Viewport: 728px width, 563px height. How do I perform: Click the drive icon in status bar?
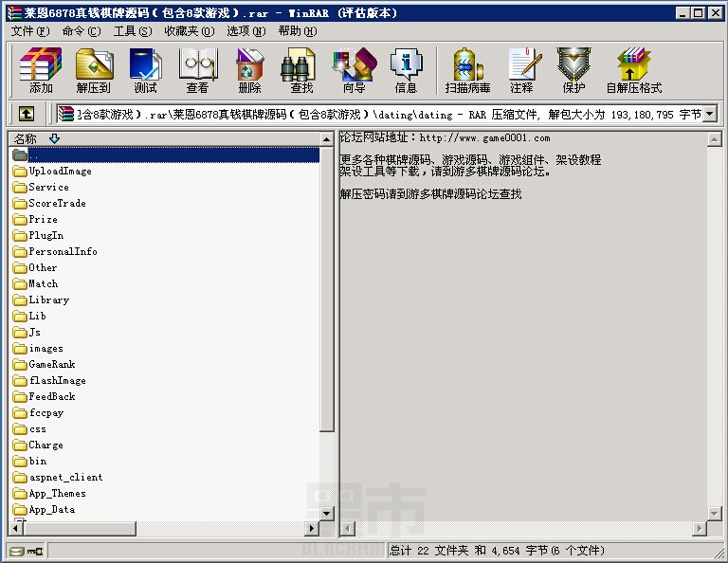(17, 551)
